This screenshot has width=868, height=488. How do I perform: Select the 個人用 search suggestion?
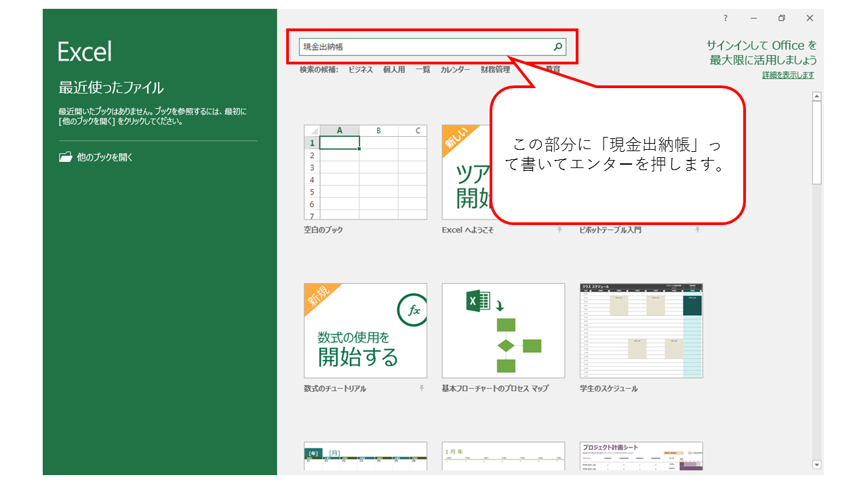[394, 70]
